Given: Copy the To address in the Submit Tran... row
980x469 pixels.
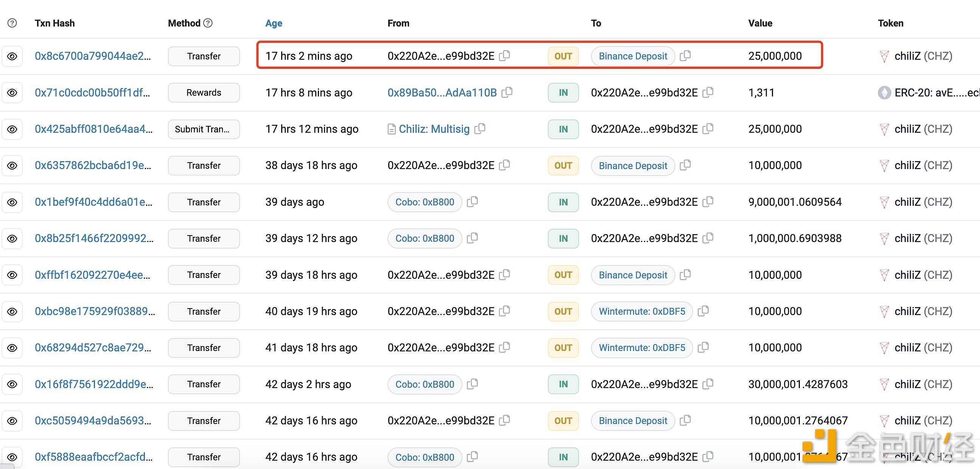Looking at the screenshot, I should [708, 129].
